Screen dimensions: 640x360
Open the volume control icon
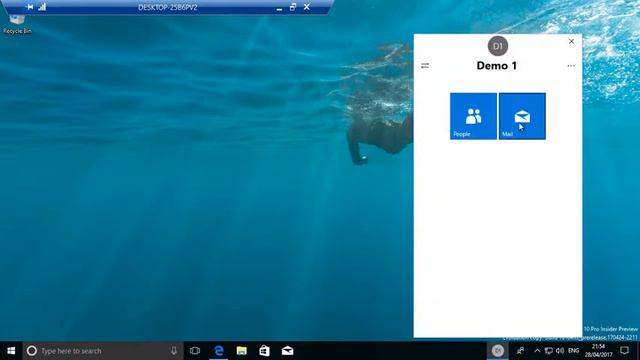[560, 351]
